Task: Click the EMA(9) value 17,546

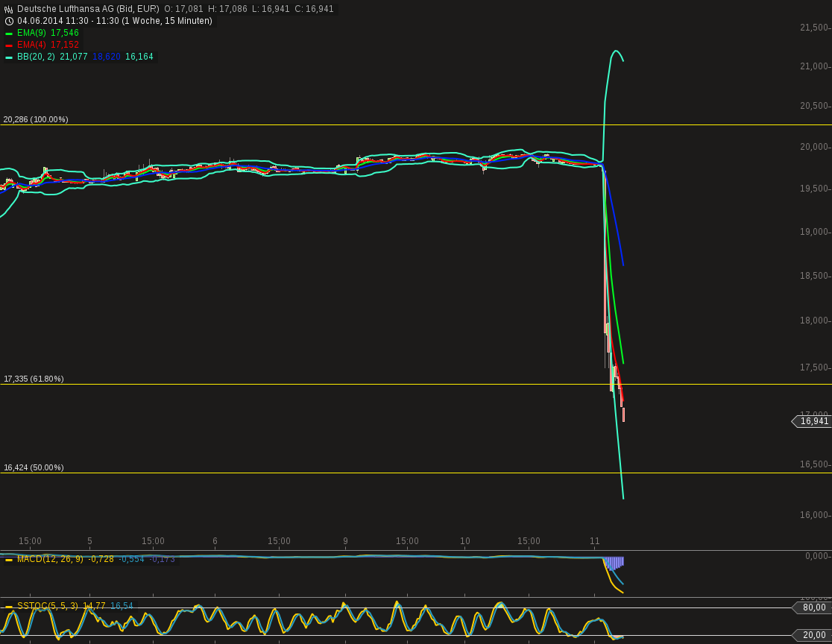Action: pos(65,33)
